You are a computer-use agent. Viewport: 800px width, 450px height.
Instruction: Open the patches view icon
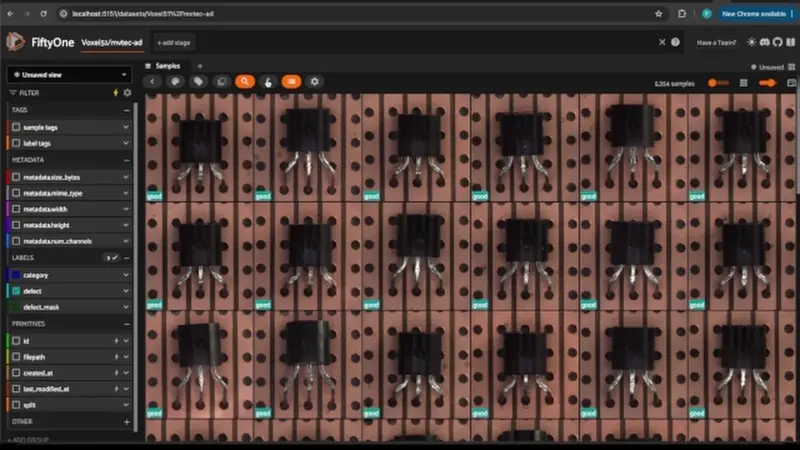click(x=221, y=82)
